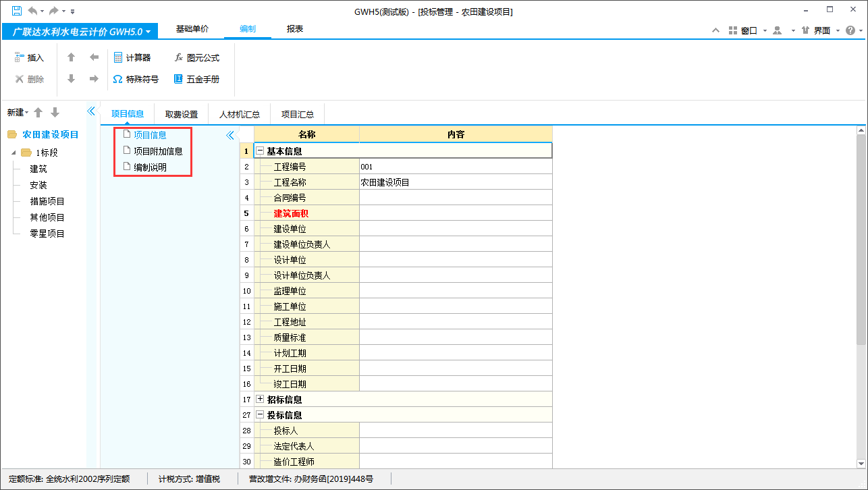Switch to the 项目汇总 tab
Screen dimensions: 868x490
(298, 114)
